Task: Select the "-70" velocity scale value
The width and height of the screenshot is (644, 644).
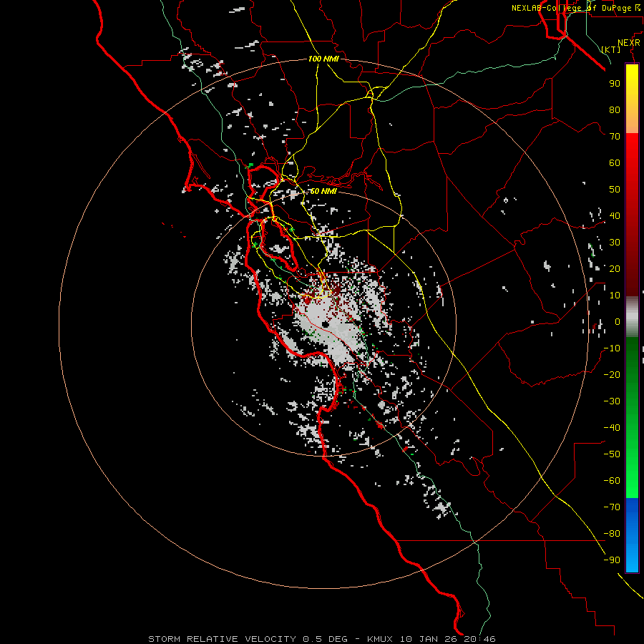Action: click(x=612, y=507)
